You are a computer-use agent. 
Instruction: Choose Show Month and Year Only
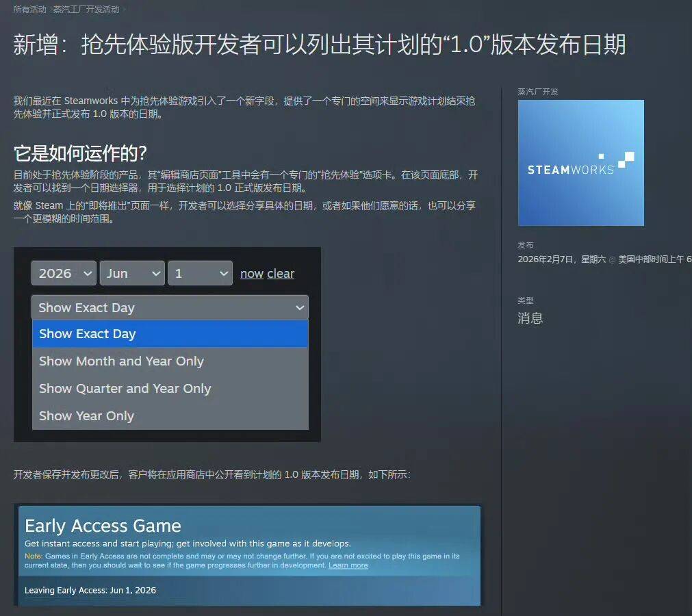[x=121, y=361]
